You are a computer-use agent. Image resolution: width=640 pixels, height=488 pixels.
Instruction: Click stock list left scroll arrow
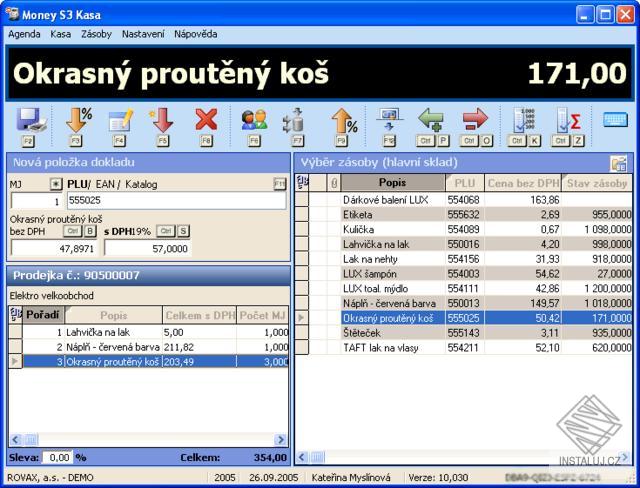click(x=302, y=457)
